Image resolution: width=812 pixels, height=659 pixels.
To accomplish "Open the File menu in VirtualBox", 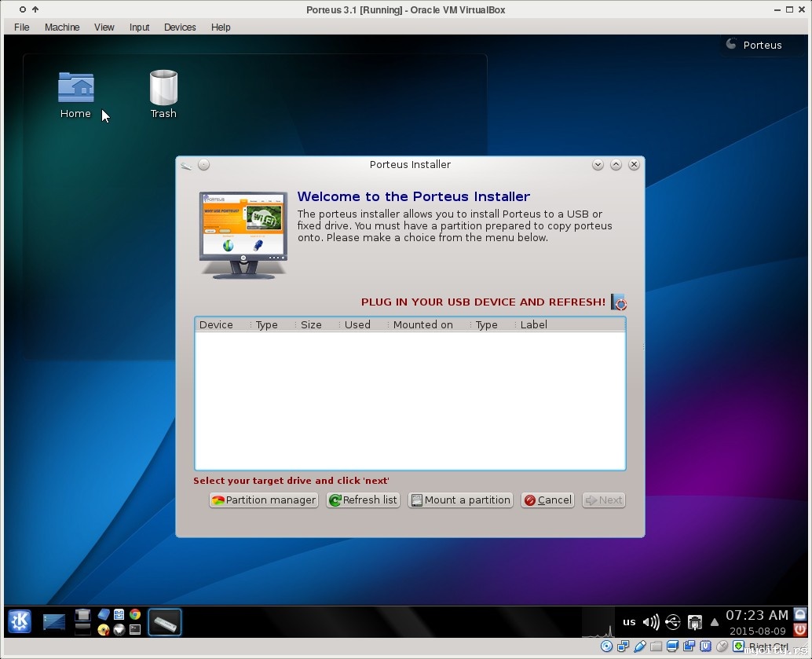I will tap(22, 27).
